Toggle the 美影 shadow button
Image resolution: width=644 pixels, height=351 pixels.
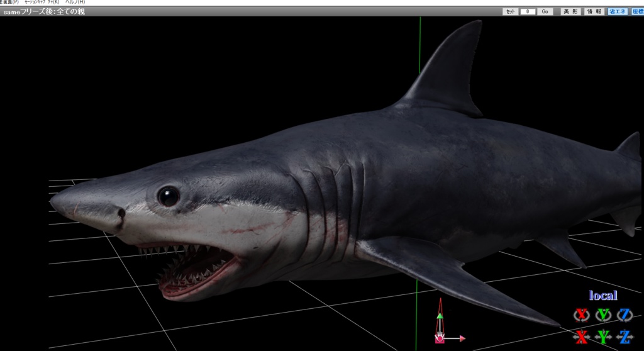(570, 11)
